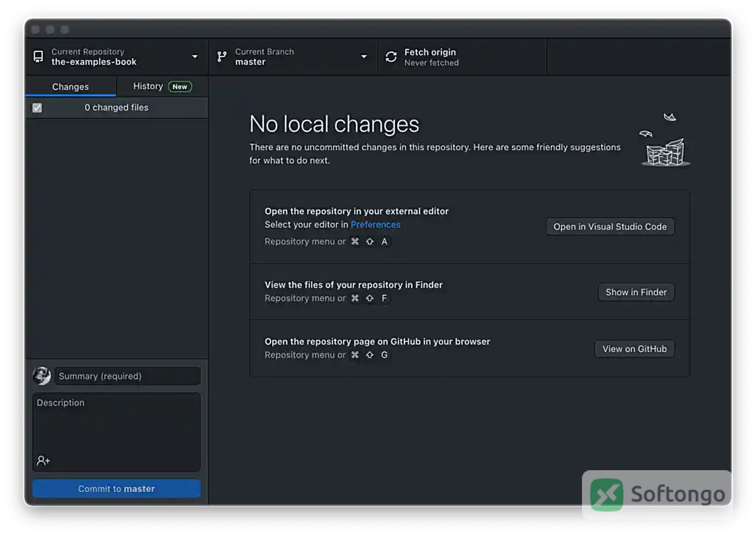
Task: Switch to the History tab
Action: coord(162,86)
